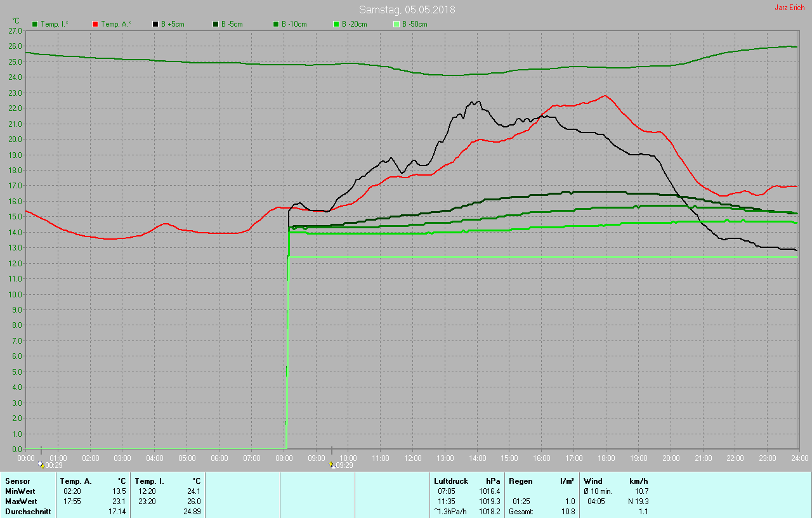Select the 'B -20cm' legend label
Image resolution: width=812 pixels, height=518 pixels.
tap(355, 24)
